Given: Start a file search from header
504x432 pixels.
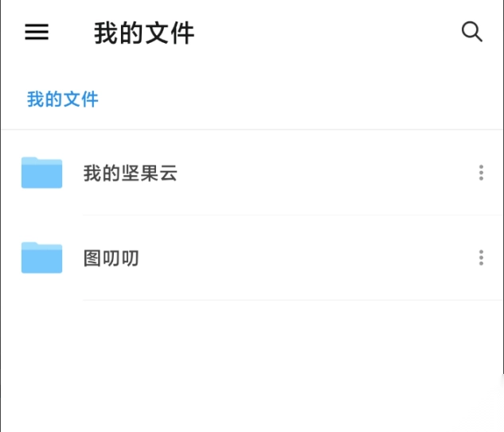Looking at the screenshot, I should pyautogui.click(x=472, y=32).
